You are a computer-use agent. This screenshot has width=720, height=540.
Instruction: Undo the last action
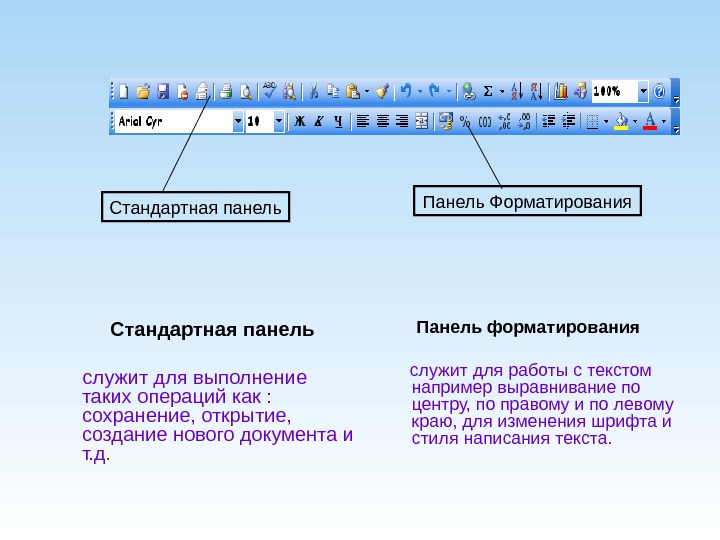coord(406,91)
